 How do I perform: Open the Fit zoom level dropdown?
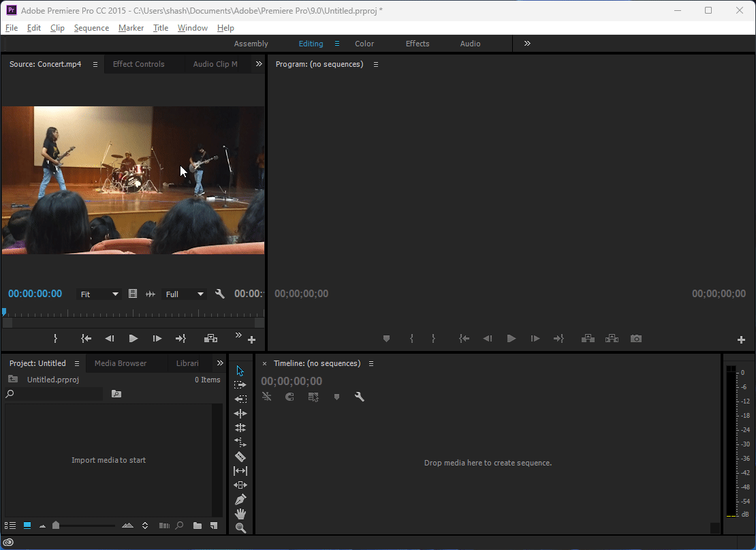pyautogui.click(x=99, y=294)
